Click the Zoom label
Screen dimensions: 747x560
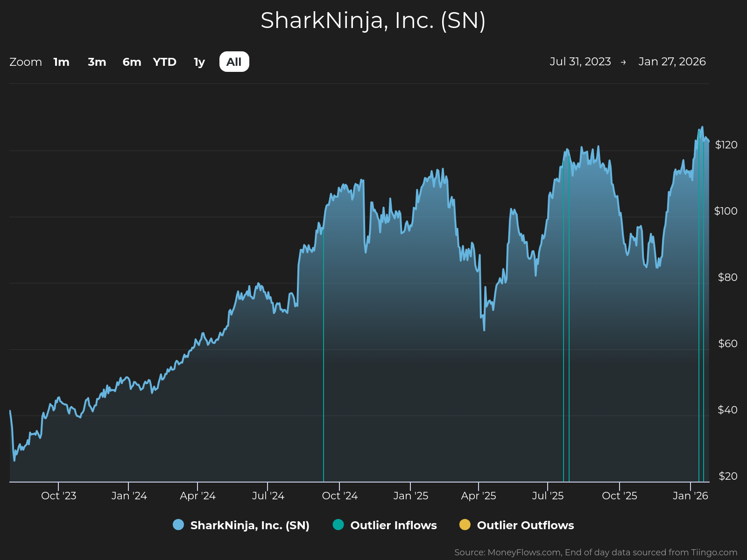[26, 62]
